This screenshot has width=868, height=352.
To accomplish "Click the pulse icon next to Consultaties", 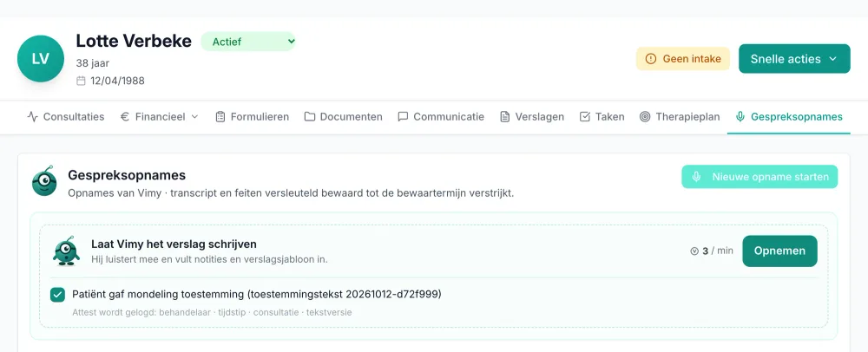I will tap(33, 116).
